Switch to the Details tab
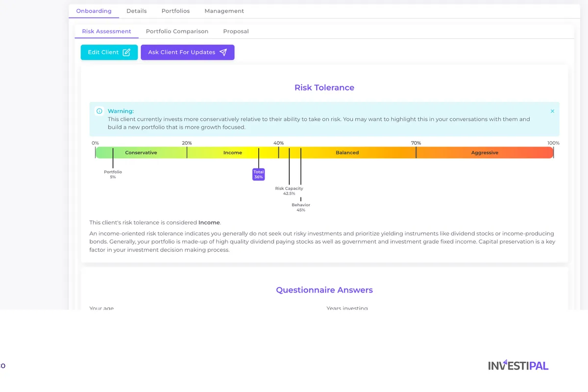The image size is (588, 392). pos(136,11)
